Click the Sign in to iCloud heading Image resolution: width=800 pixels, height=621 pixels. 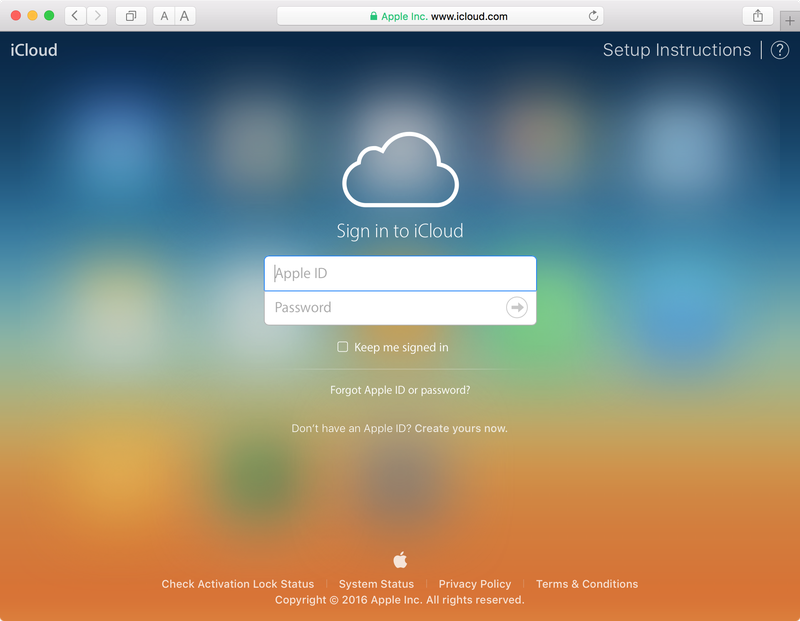(x=400, y=231)
